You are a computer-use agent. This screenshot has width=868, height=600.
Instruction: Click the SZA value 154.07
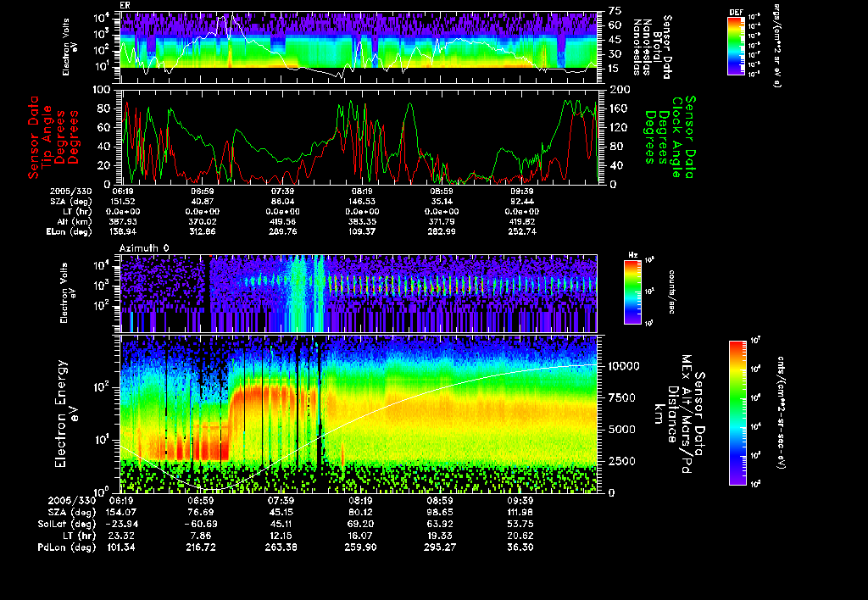[121, 513]
